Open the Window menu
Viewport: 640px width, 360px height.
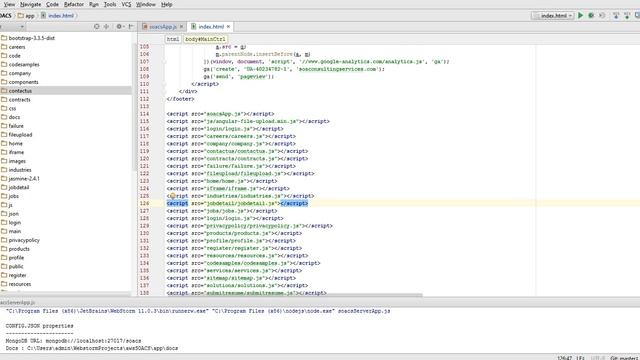(146, 4)
